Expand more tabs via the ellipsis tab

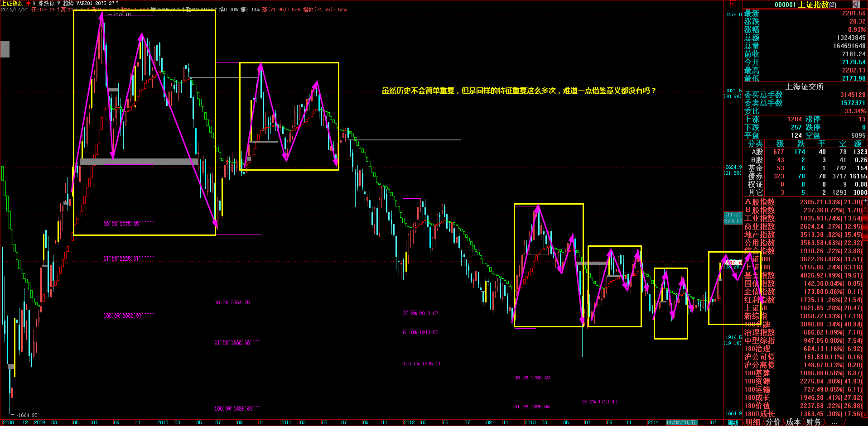[834, 422]
